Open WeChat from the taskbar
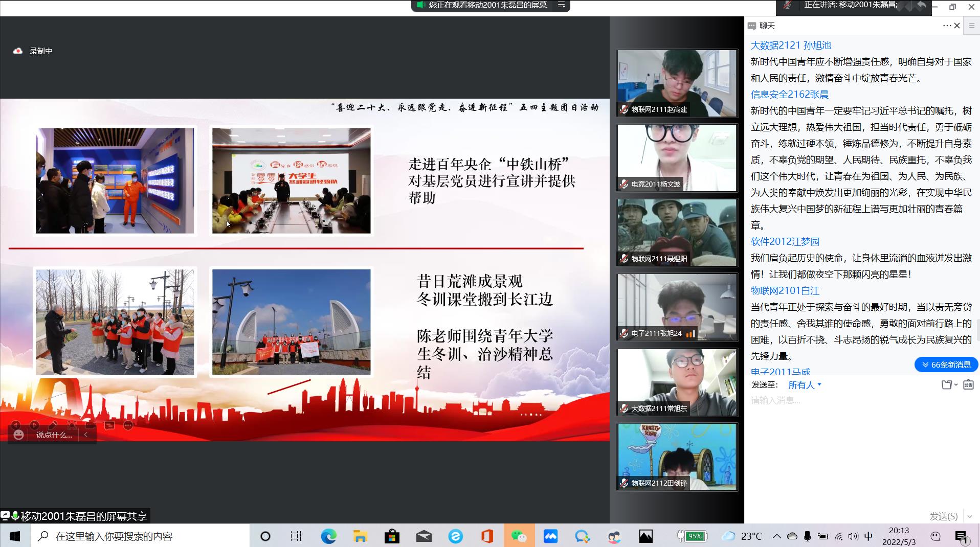 (x=519, y=536)
